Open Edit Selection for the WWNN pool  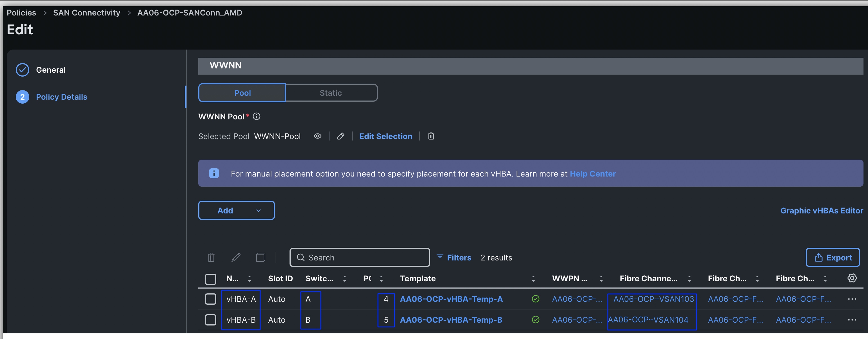click(x=386, y=136)
